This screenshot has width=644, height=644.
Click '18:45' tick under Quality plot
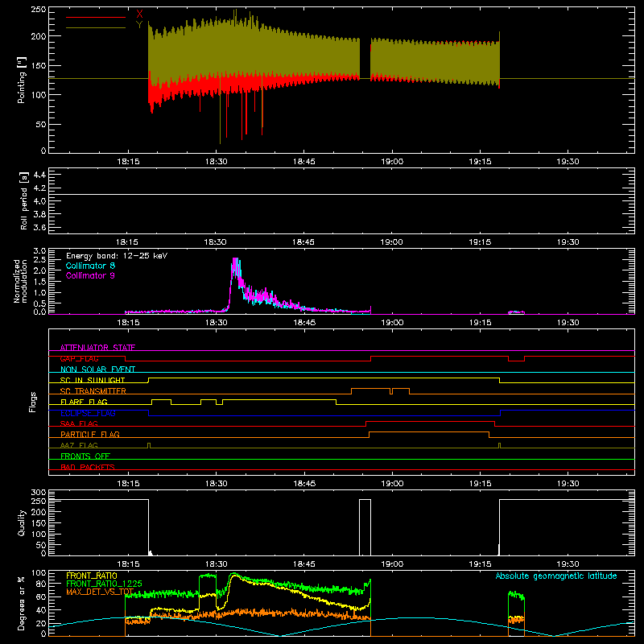[304, 564]
